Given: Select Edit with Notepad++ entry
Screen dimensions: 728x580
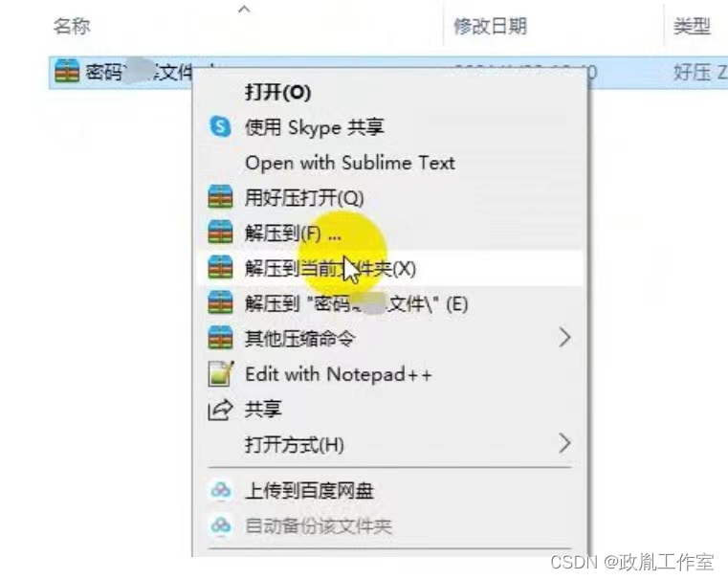Looking at the screenshot, I should pos(339,374).
